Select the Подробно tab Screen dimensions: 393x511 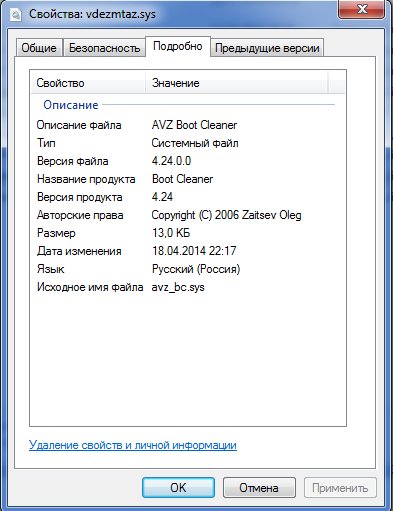pos(178,46)
